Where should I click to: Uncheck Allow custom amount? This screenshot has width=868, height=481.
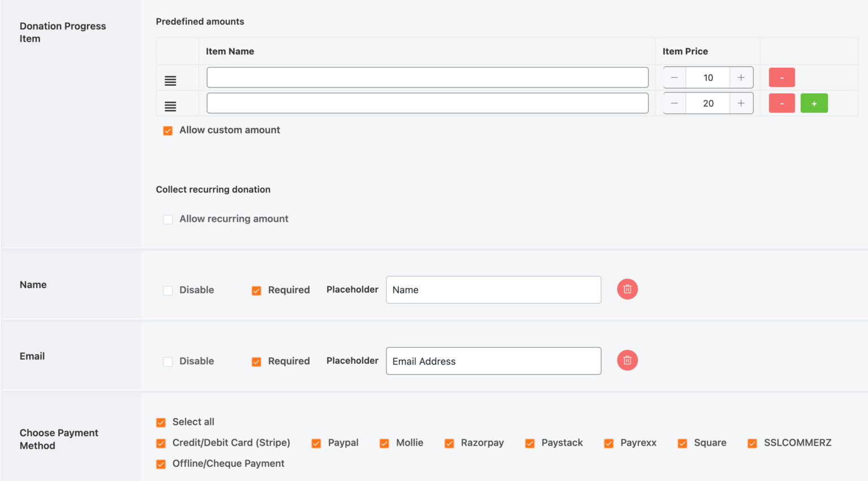[x=168, y=130]
